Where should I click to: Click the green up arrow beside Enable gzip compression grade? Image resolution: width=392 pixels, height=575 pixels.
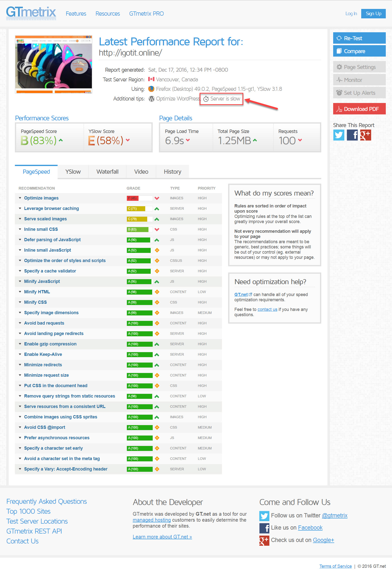[157, 344]
